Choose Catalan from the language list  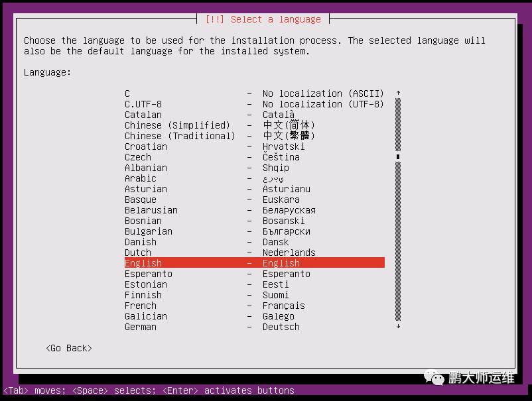255,115
